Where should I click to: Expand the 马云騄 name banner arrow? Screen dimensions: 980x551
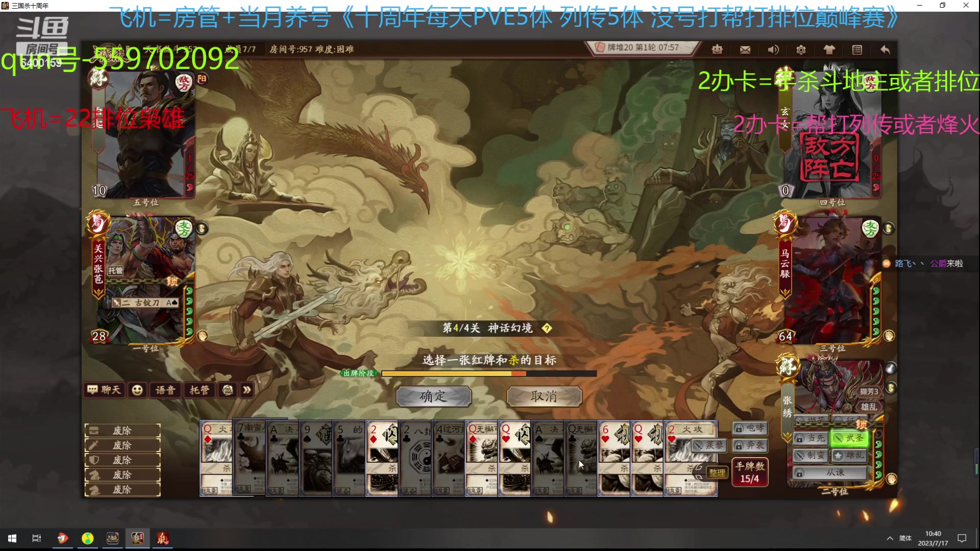click(785, 293)
